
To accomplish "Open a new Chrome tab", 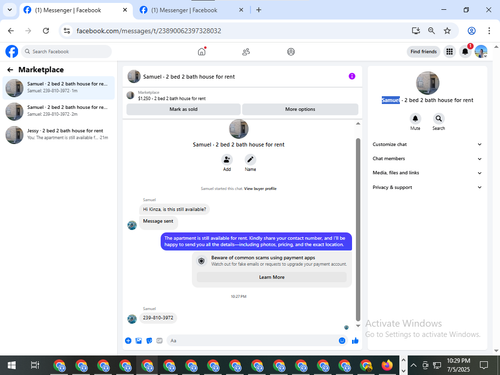I will coord(259,10).
